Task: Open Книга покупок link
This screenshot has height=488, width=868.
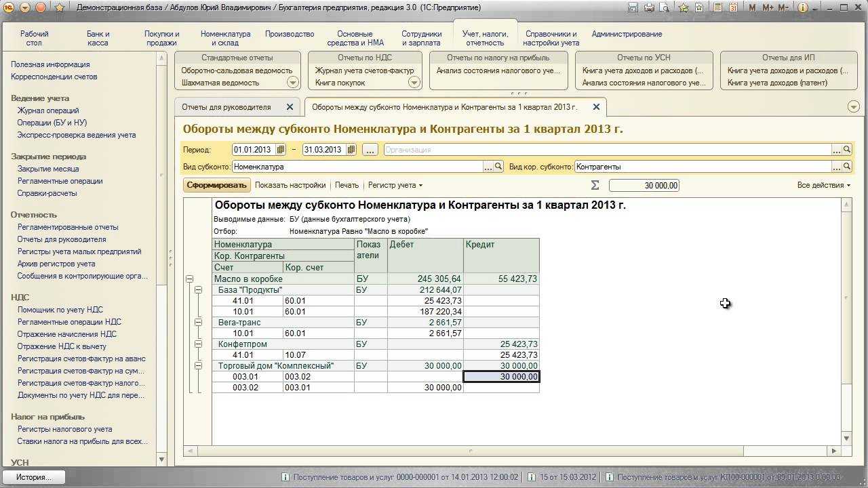Action: coord(340,83)
